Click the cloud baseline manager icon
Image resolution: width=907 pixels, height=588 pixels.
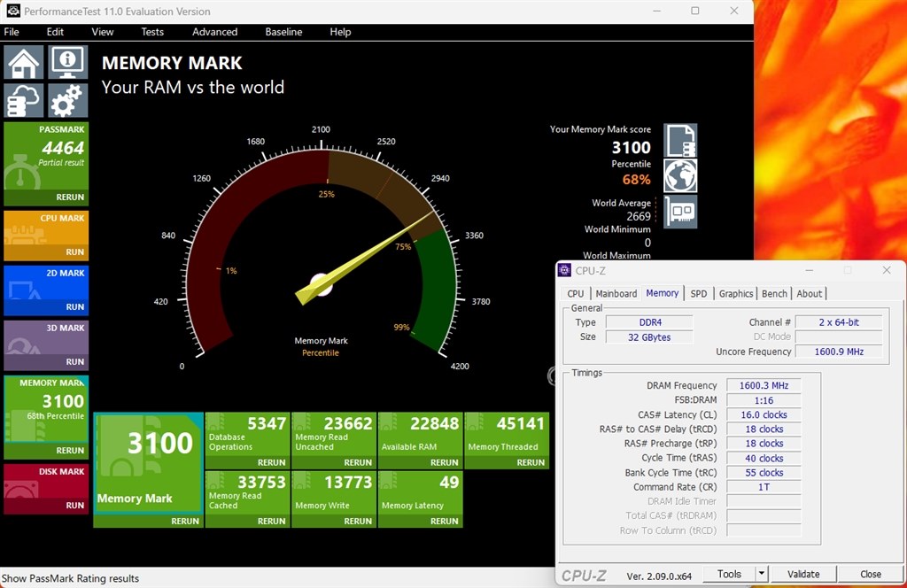(x=24, y=101)
